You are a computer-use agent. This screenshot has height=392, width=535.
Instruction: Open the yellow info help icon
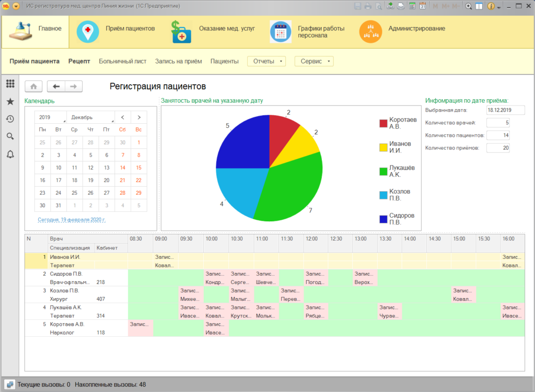tap(491, 6)
